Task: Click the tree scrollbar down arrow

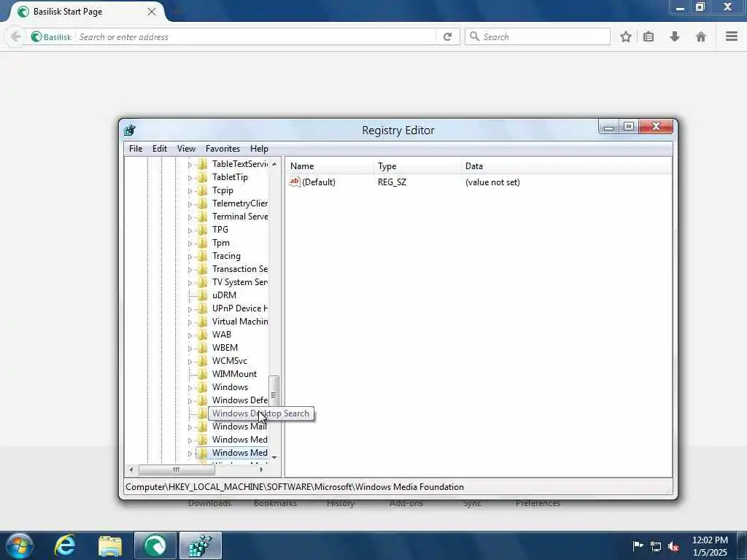Action: tap(274, 458)
